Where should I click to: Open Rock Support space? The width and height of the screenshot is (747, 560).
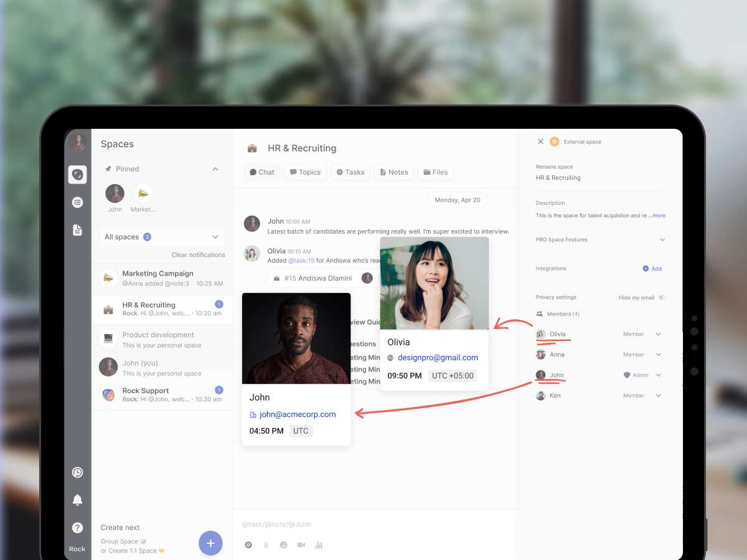coord(162,394)
